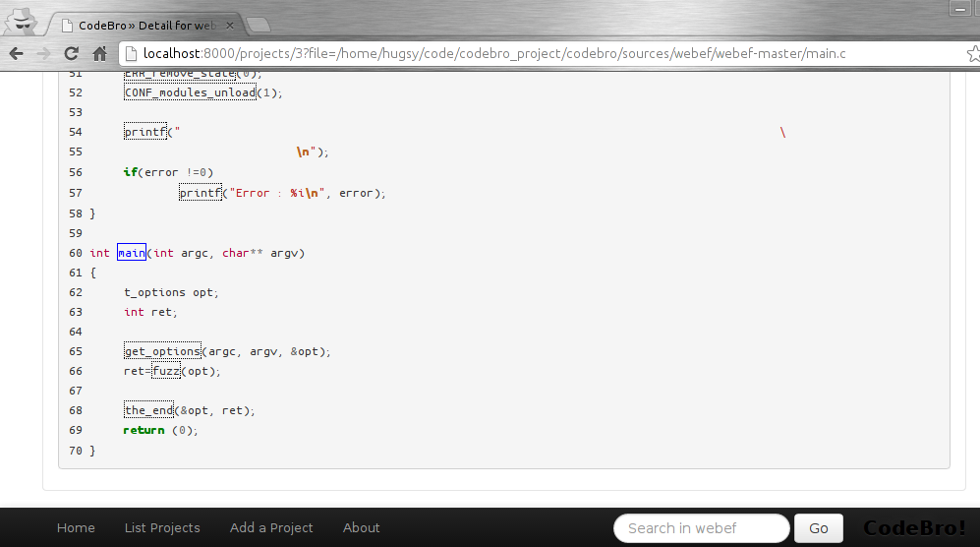Follow the ERR_remove_state link on line 51

[x=180, y=75]
